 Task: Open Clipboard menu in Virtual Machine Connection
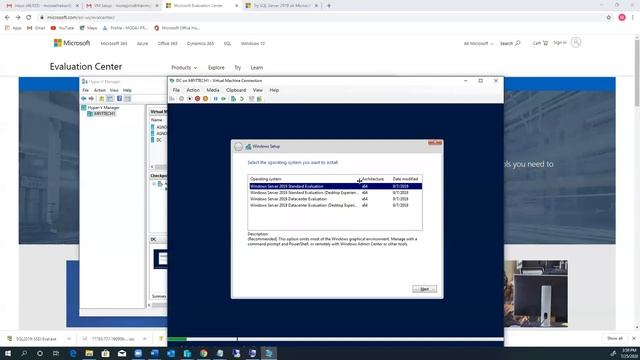[x=236, y=90]
